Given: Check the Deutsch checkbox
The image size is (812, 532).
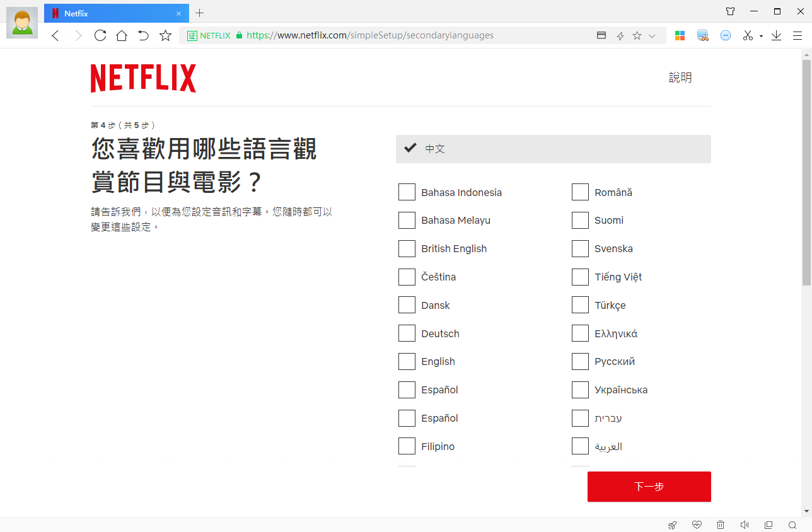Looking at the screenshot, I should 407,333.
